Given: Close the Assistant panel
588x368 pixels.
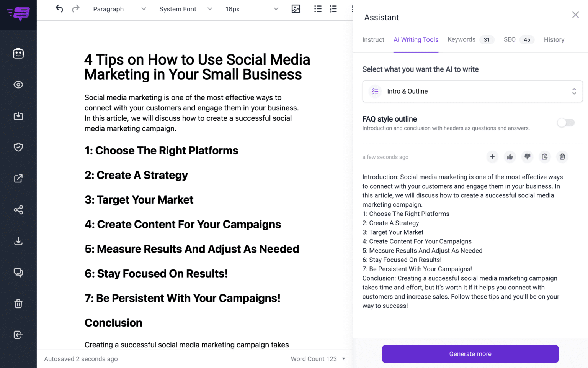Looking at the screenshot, I should tap(575, 15).
